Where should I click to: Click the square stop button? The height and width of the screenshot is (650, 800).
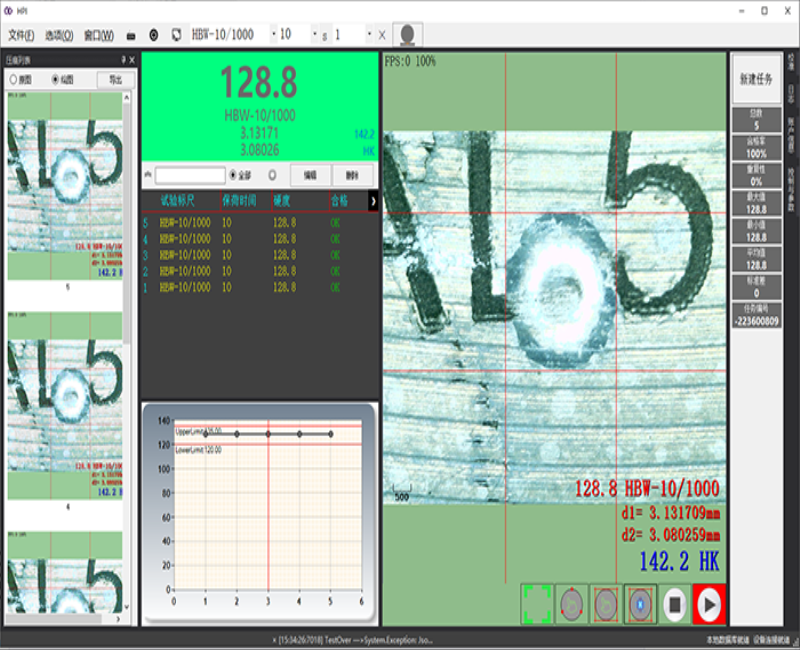(674, 605)
